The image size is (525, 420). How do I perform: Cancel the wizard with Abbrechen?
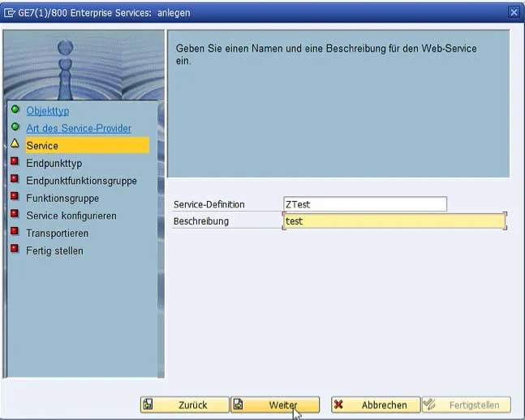point(375,405)
